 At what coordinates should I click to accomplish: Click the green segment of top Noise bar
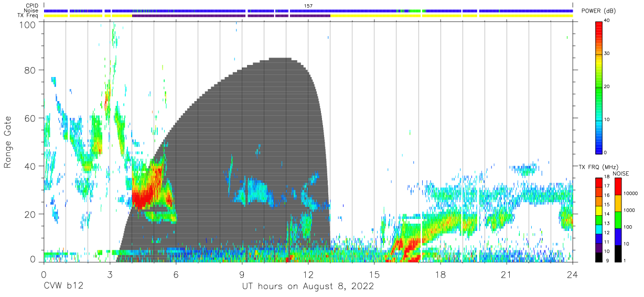coord(415,10)
